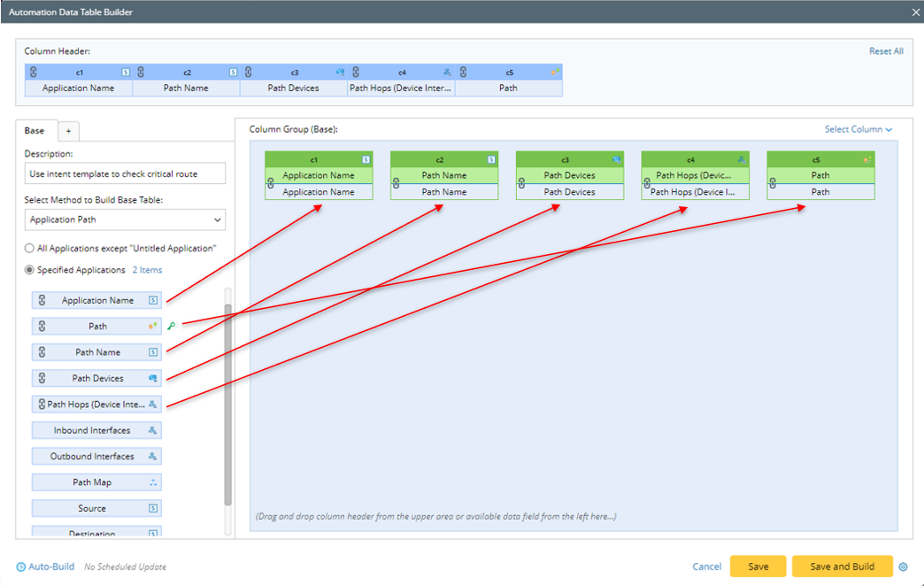Select the Inbound Interfaces field
The width and height of the screenshot is (924, 586).
click(x=96, y=430)
